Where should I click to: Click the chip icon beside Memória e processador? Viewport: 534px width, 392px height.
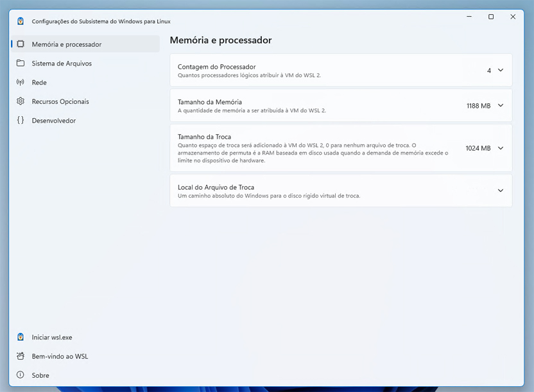pyautogui.click(x=21, y=44)
